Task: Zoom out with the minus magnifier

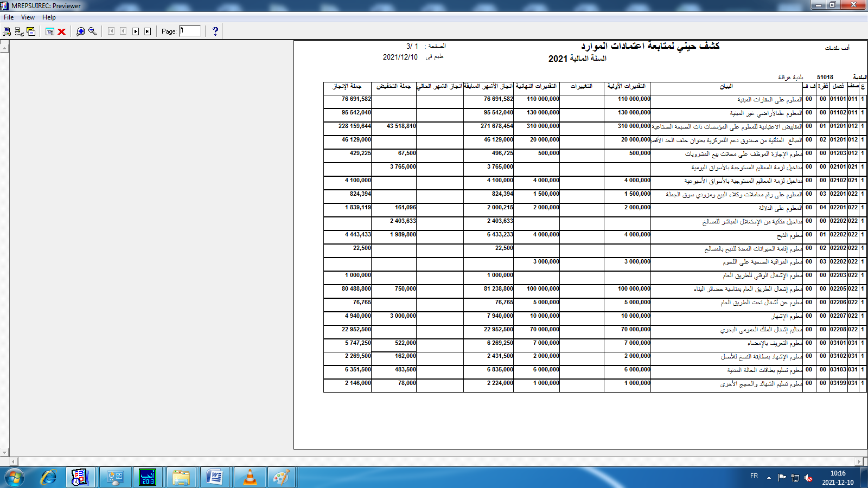Action: click(93, 31)
